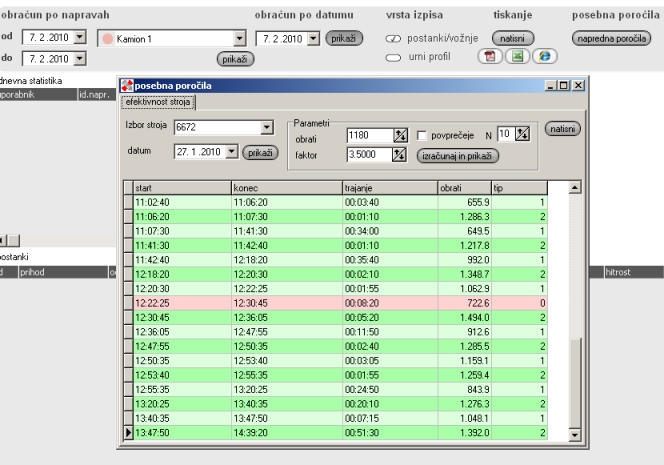Click current-row arrow marker at 13:47:50

128,432
